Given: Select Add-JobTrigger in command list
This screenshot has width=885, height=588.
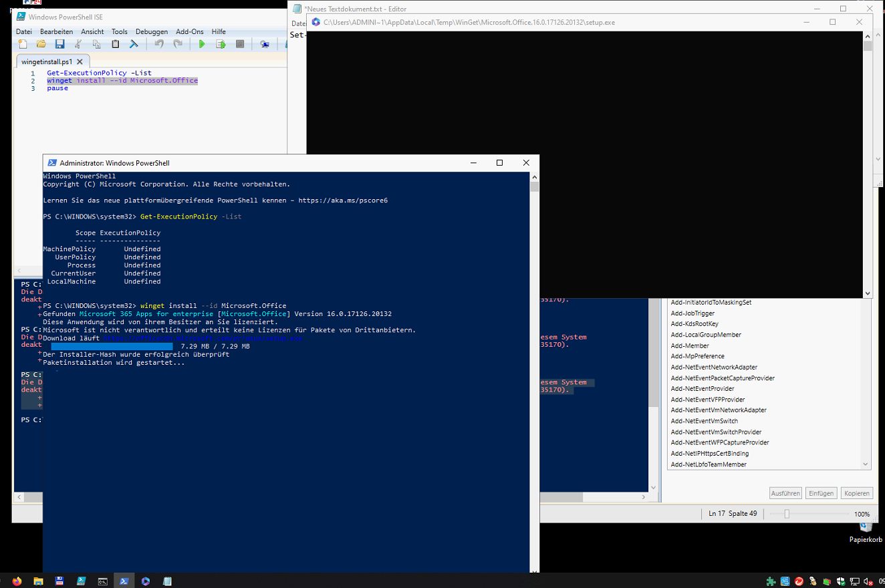Looking at the screenshot, I should click(692, 313).
